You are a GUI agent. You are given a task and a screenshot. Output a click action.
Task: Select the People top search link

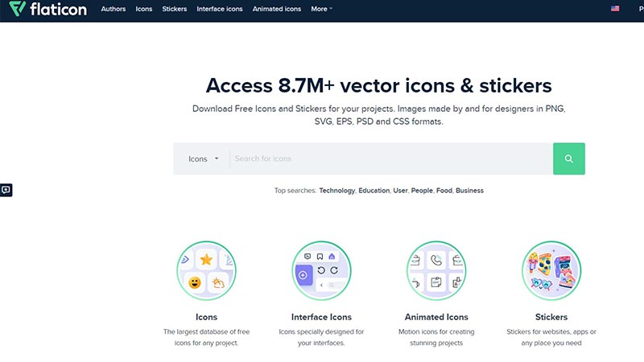pyautogui.click(x=422, y=191)
